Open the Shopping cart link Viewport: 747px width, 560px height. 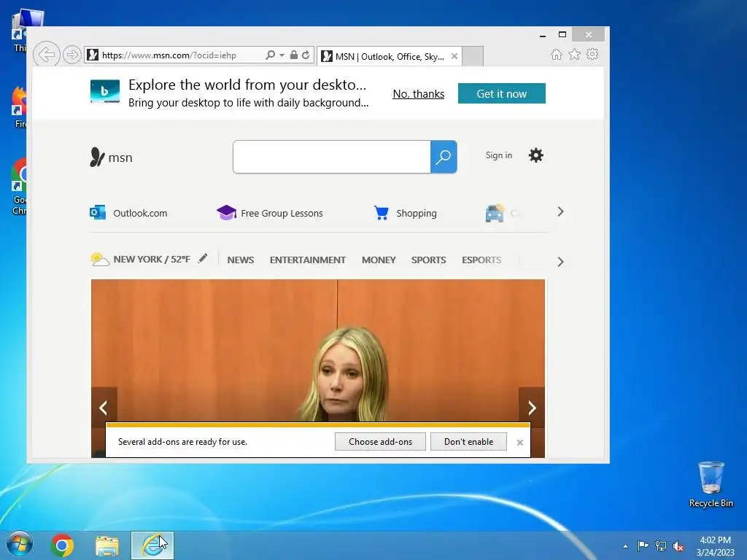406,212
